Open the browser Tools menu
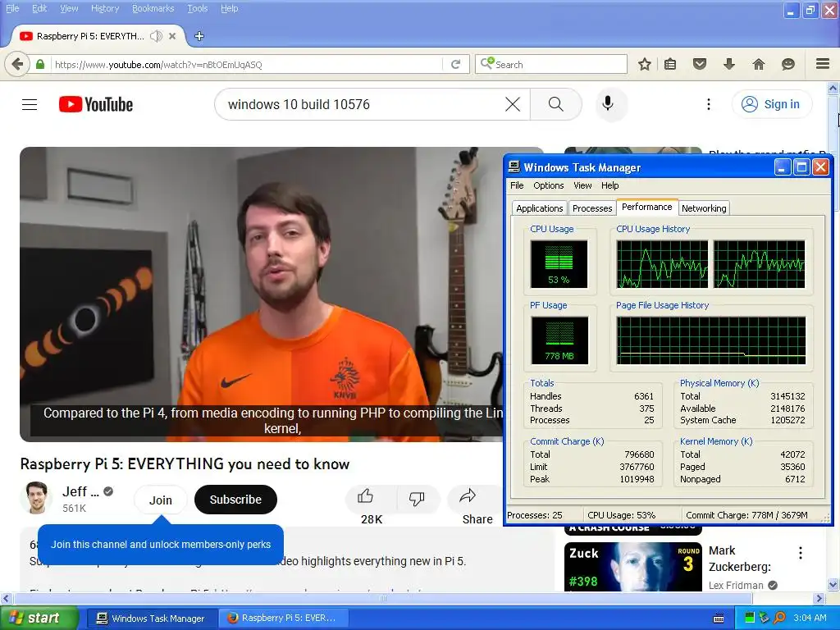 coord(197,8)
